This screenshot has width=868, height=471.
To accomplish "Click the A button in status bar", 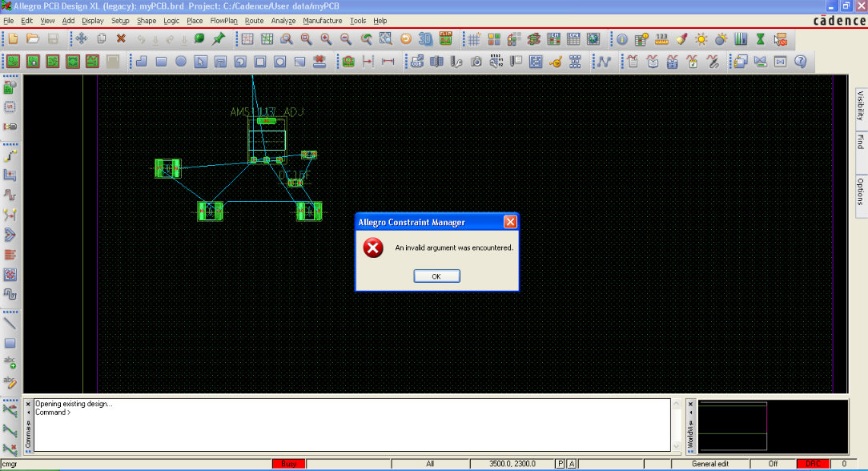I will coord(571,464).
